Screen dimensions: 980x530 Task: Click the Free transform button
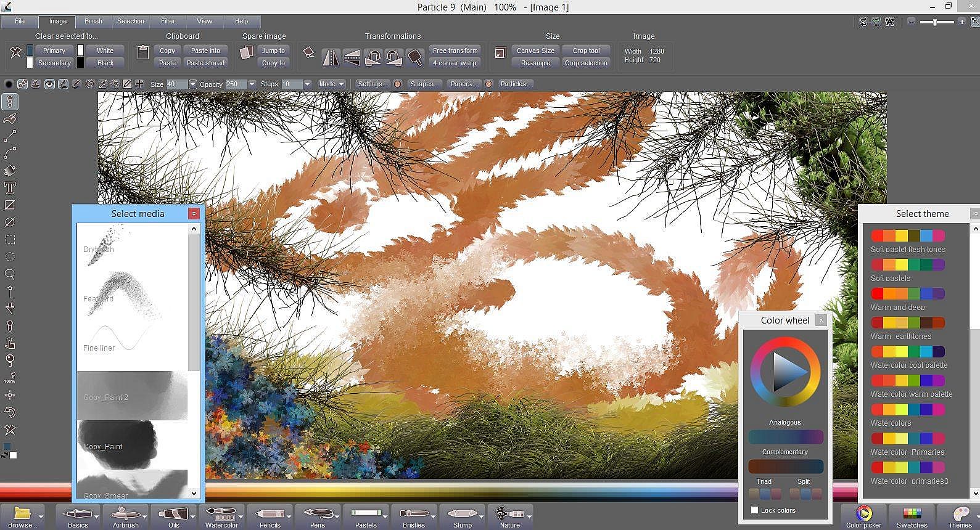455,51
